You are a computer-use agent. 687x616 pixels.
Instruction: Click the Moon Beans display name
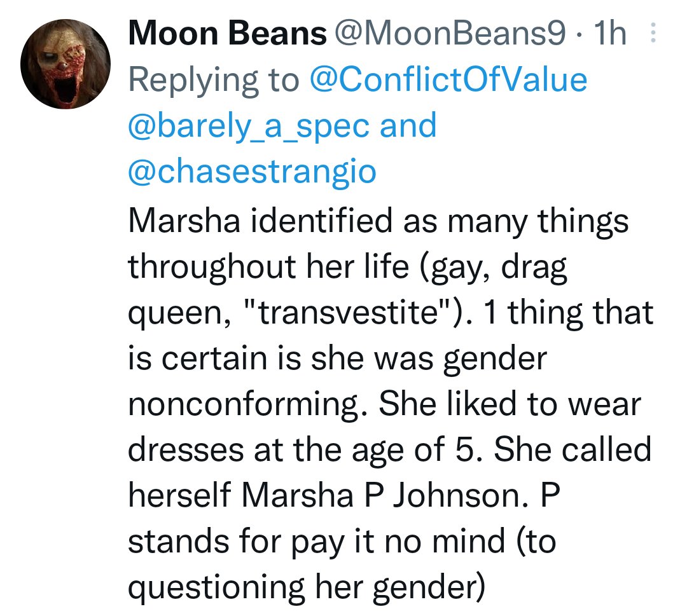coord(227,33)
